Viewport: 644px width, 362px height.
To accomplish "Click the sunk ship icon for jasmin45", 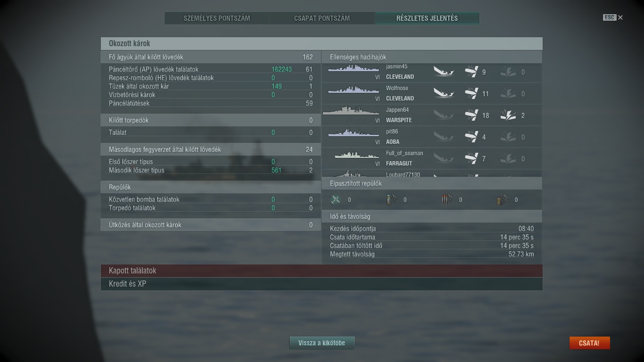I will pos(444,72).
